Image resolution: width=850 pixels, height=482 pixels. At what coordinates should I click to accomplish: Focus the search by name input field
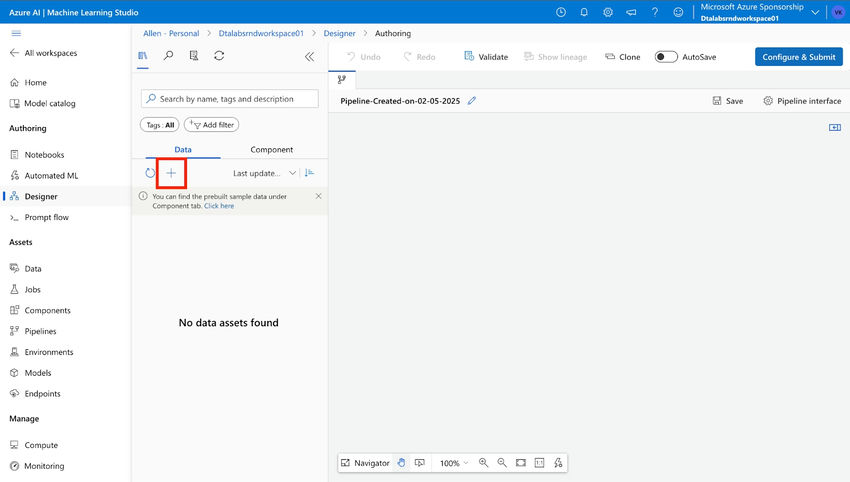[230, 99]
